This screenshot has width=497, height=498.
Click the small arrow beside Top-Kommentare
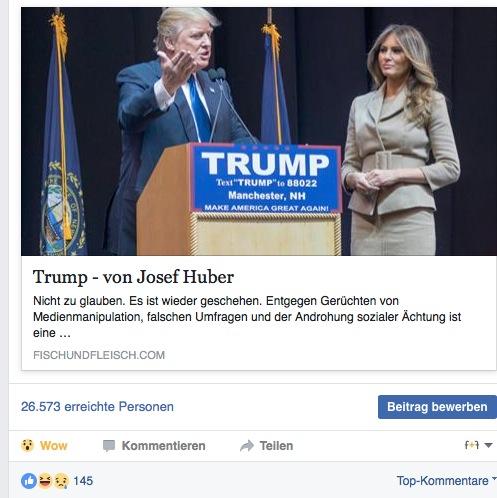tap(494, 479)
